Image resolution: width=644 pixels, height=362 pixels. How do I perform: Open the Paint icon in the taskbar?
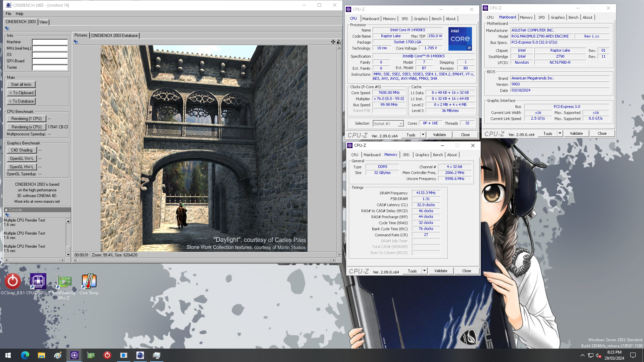click(x=58, y=355)
